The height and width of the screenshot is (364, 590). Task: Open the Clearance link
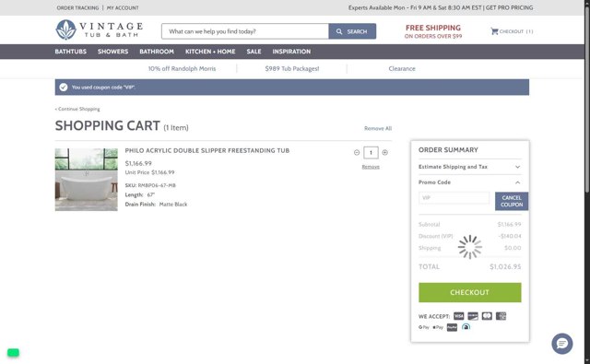(x=402, y=69)
